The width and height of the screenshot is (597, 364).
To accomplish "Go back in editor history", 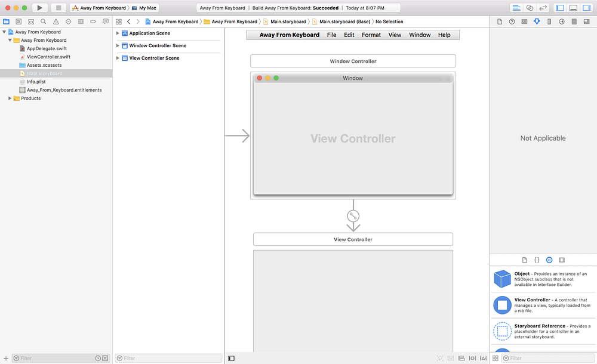I will point(129,21).
